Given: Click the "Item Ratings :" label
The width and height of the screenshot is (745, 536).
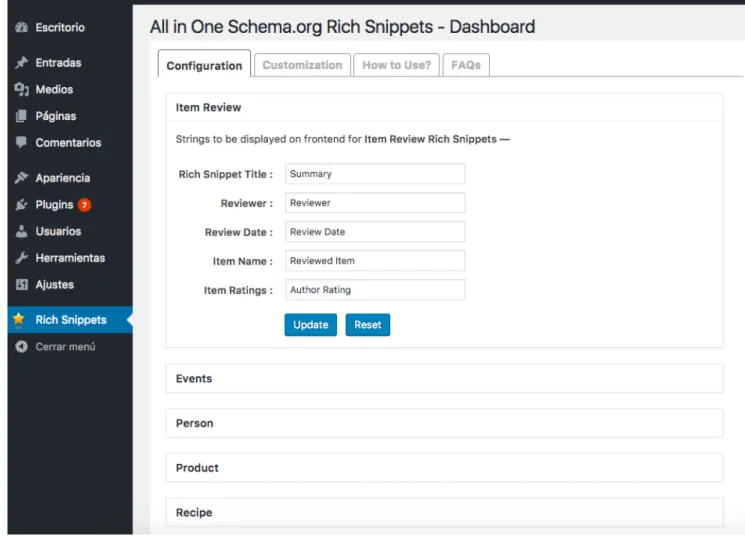Looking at the screenshot, I should click(238, 290).
